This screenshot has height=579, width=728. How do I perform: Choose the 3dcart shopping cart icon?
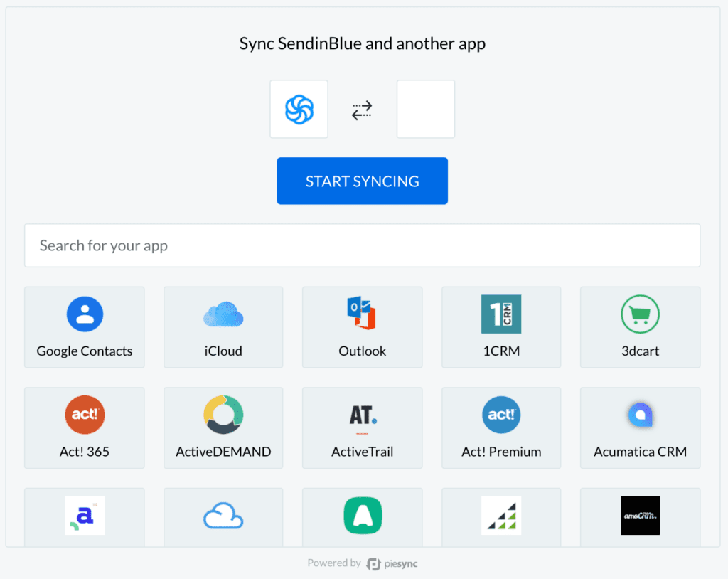641,314
